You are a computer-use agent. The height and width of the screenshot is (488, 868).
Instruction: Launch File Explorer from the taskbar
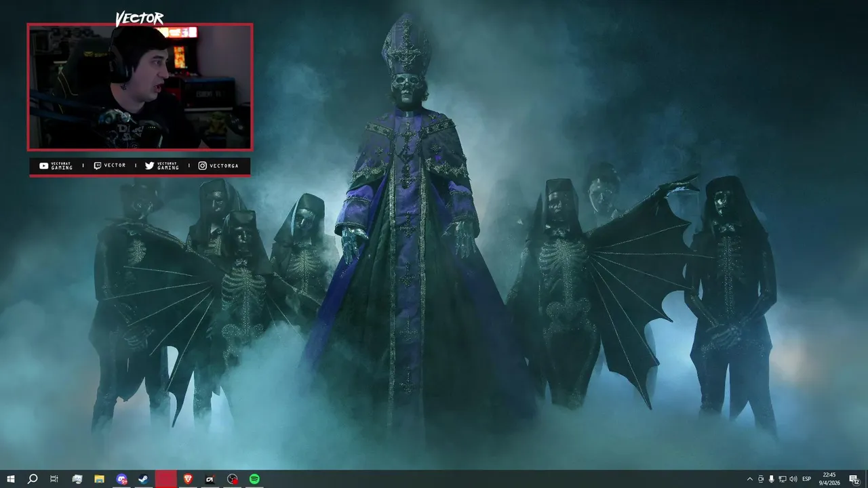pyautogui.click(x=99, y=479)
